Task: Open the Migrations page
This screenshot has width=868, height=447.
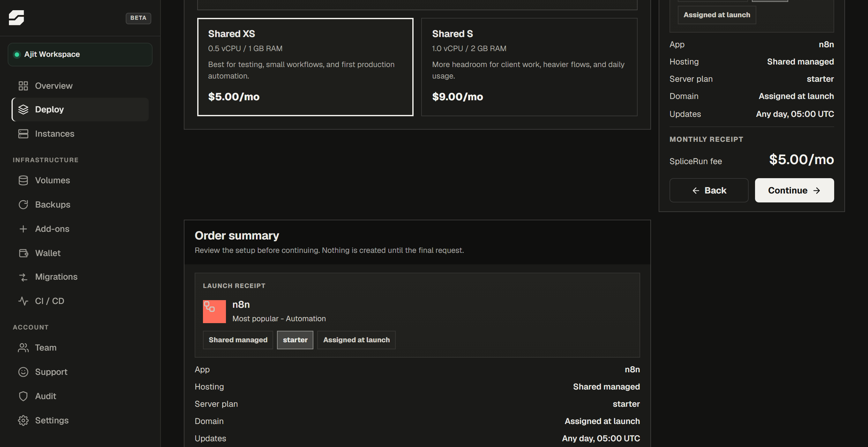Action: [x=80, y=277]
